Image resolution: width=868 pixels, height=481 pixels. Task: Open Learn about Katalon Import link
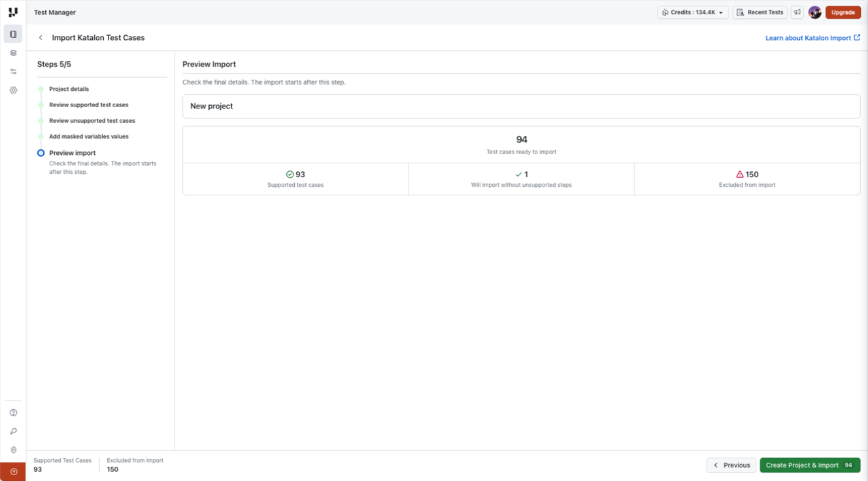click(x=812, y=38)
